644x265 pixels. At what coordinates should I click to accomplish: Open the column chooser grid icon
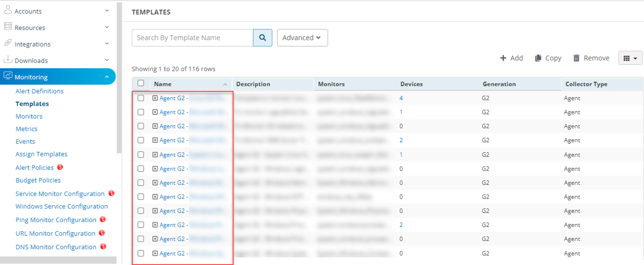630,58
